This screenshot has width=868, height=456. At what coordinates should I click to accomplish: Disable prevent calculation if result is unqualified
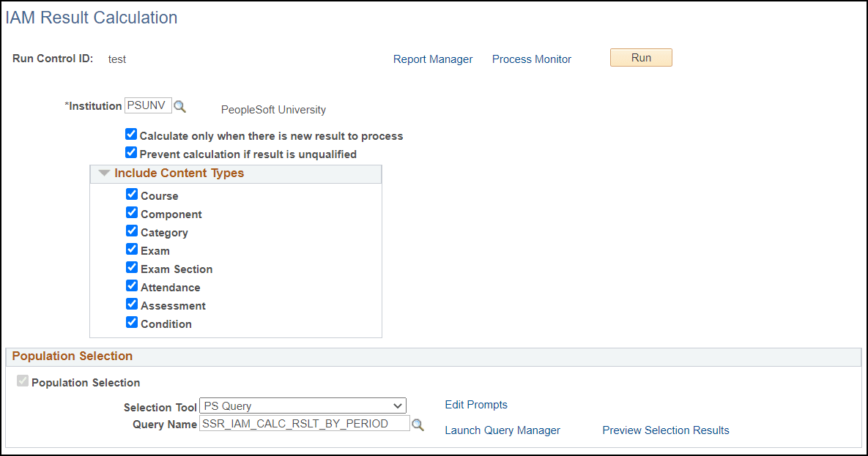(x=130, y=152)
